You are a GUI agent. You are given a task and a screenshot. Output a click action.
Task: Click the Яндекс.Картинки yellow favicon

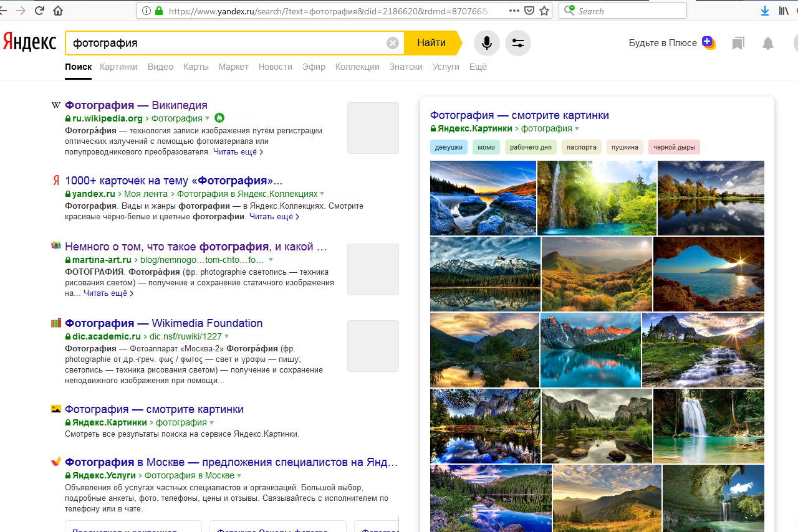56,409
